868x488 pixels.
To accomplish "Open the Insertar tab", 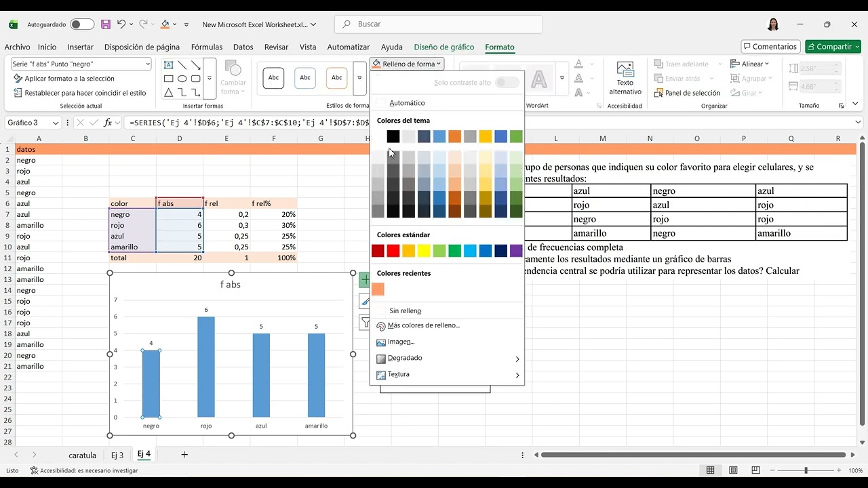I will (80, 47).
